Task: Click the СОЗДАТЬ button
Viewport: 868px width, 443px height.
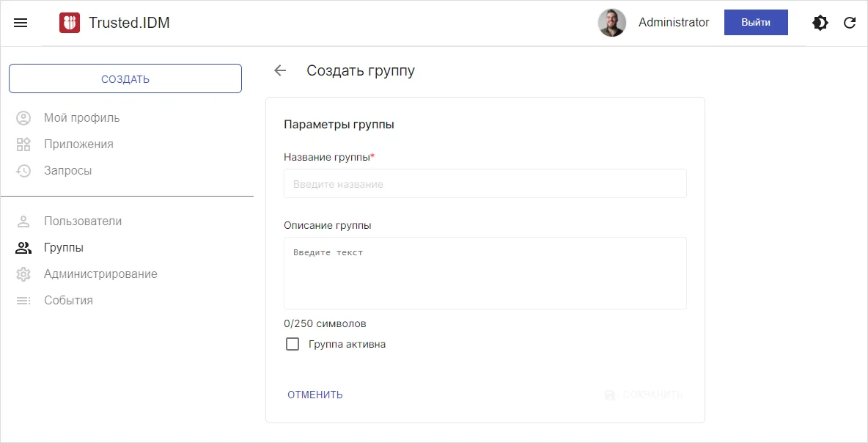Action: [125, 78]
